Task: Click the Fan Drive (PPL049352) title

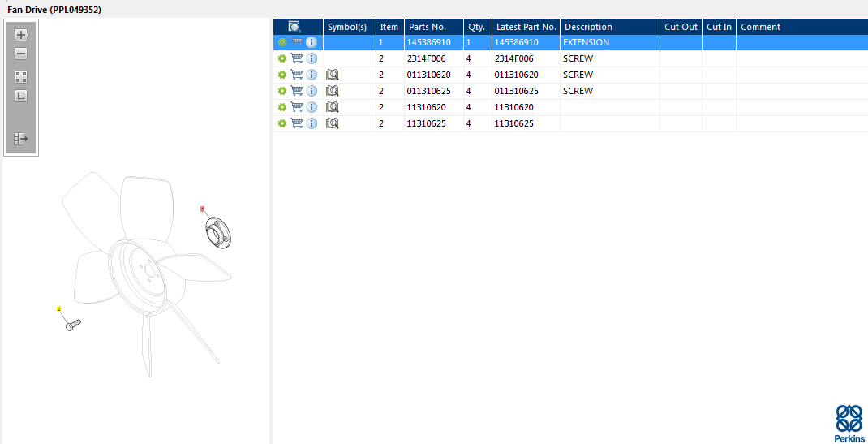Action: (x=54, y=10)
